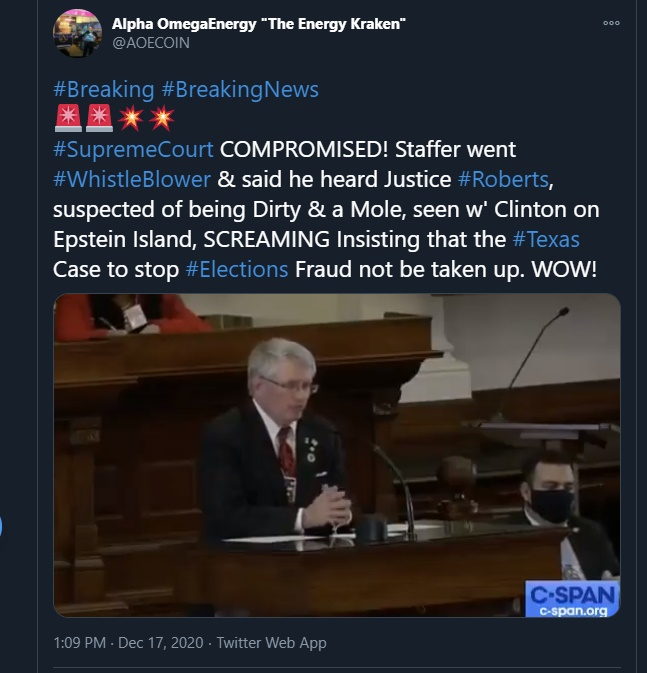647x673 pixels.
Task: Click the AOECOIN profile avatar picture
Action: pyautogui.click(x=77, y=33)
